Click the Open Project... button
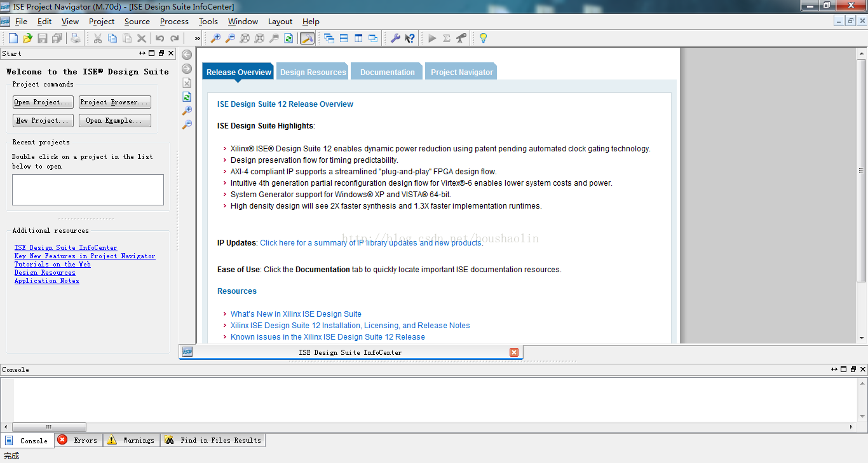The image size is (868, 463). [43, 102]
